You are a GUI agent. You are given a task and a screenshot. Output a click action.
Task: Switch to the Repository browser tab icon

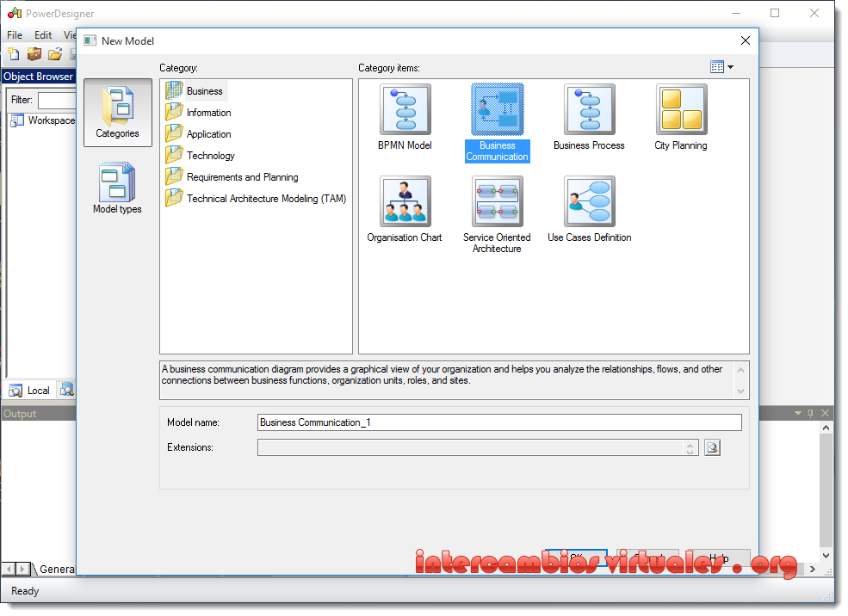(x=66, y=390)
